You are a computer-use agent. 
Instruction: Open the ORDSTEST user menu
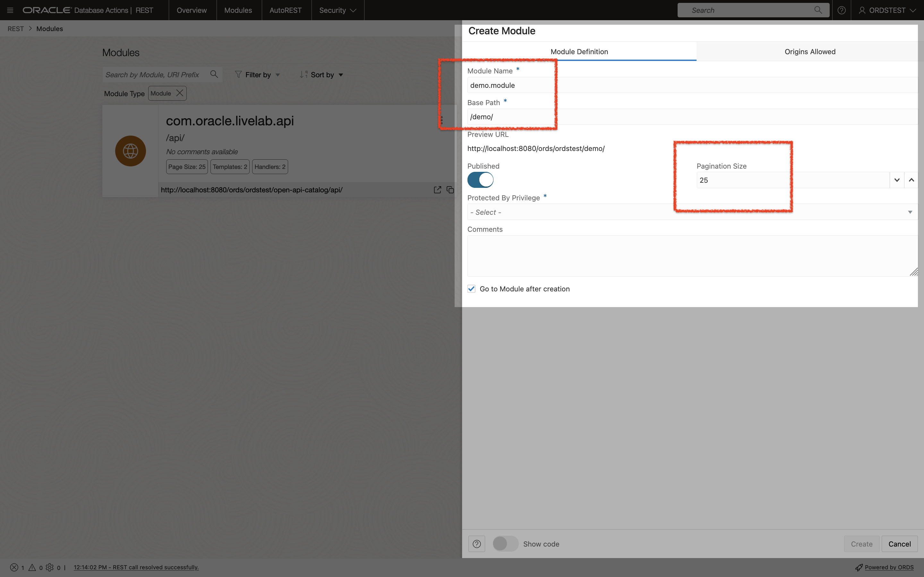coord(887,10)
